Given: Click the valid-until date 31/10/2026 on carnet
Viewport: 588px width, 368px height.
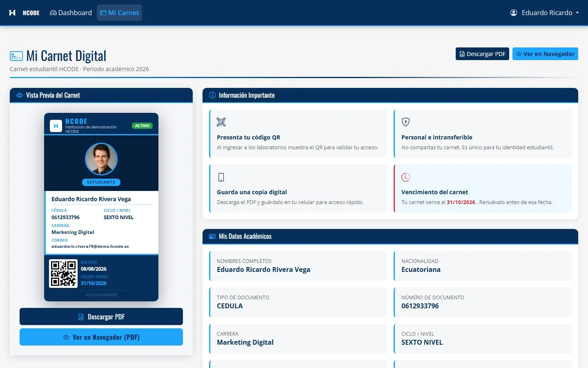Looking at the screenshot, I should [x=94, y=283].
